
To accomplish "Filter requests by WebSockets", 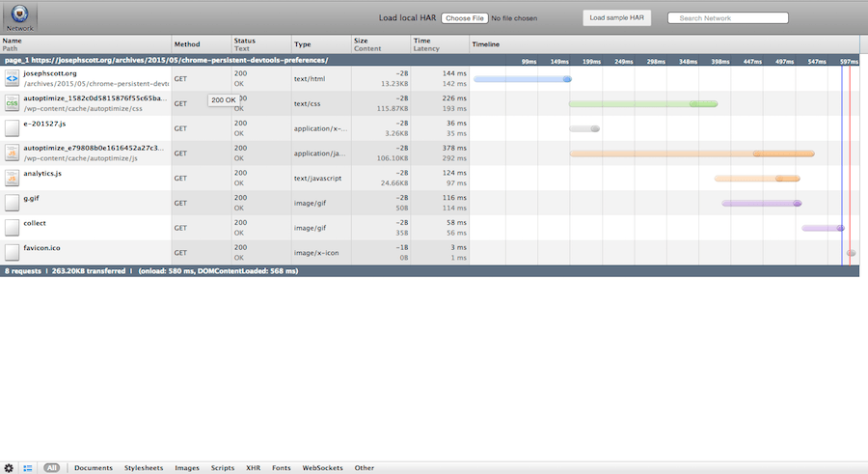I will [322, 467].
